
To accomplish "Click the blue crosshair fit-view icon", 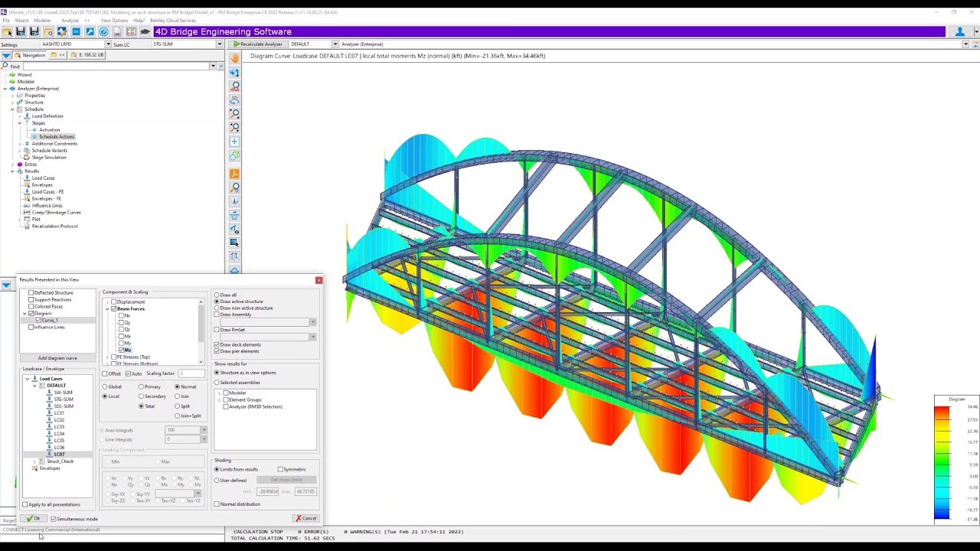I will [234, 141].
